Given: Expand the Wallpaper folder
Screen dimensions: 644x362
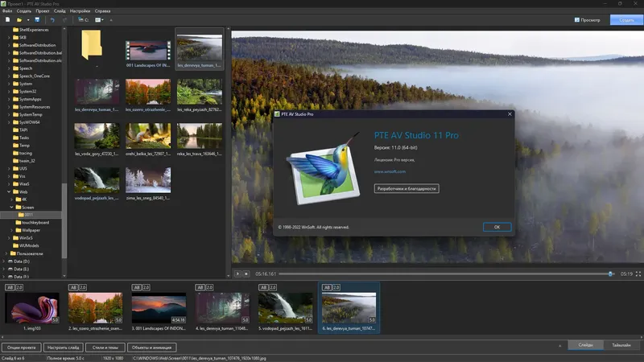Looking at the screenshot, I should point(12,230).
